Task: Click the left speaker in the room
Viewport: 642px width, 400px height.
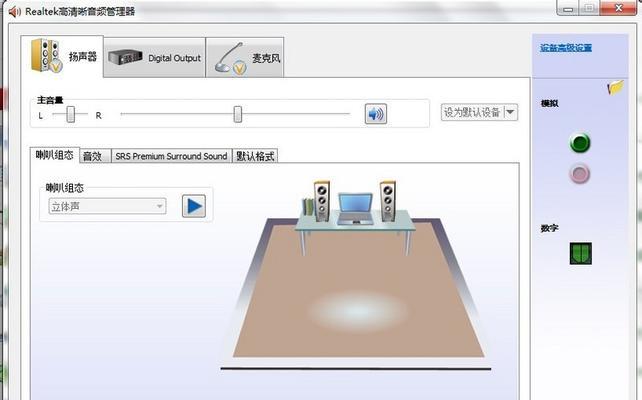Action: pyautogui.click(x=322, y=201)
